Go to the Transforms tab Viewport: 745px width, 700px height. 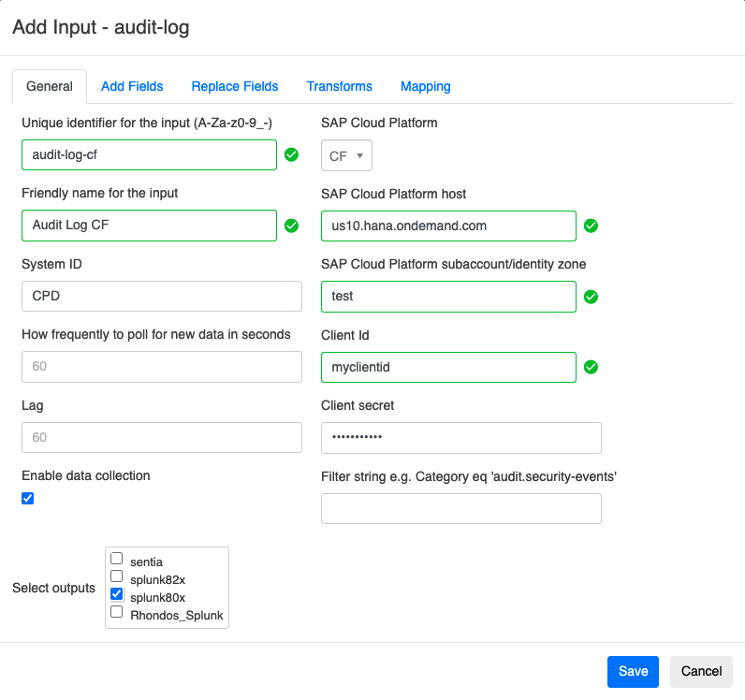click(339, 86)
